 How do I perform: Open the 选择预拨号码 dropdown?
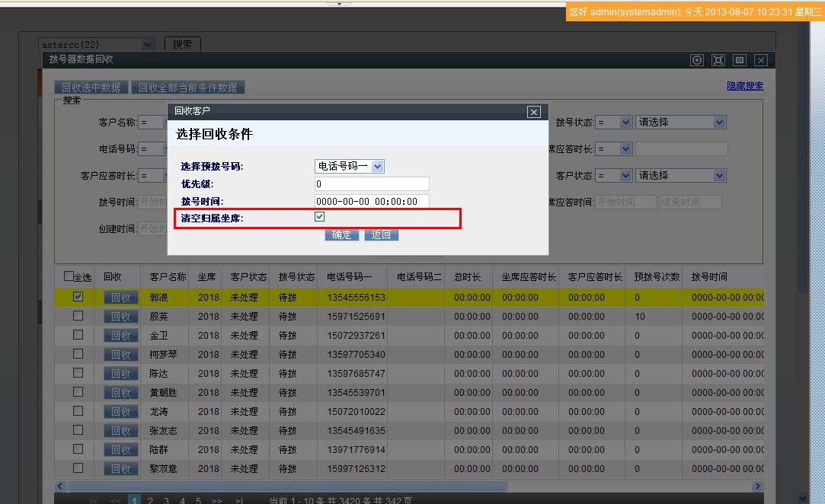(350, 166)
